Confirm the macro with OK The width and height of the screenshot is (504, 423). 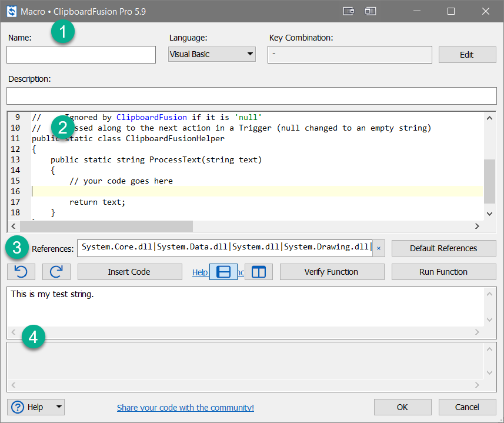403,407
